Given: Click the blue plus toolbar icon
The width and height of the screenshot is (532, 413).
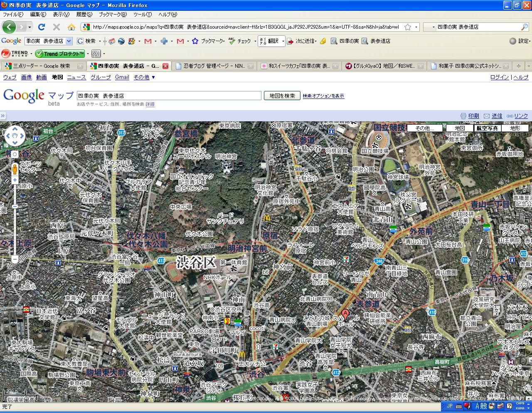Looking at the screenshot, I should [x=164, y=41].
